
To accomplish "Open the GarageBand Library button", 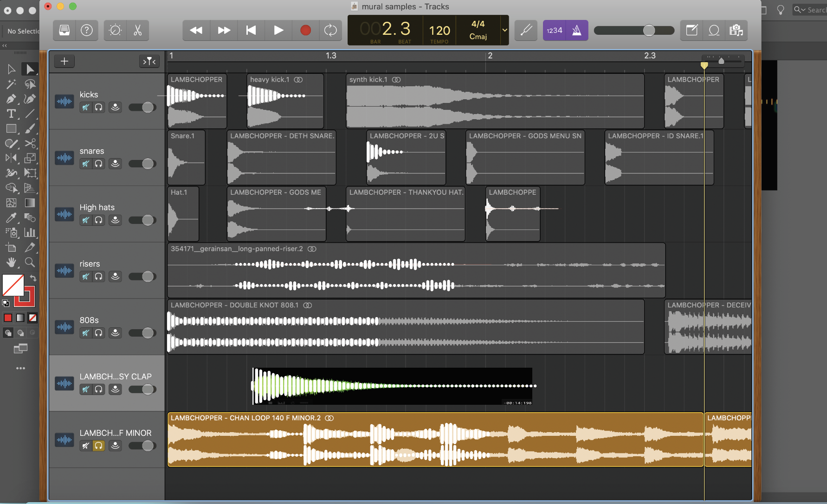I will pyautogui.click(x=65, y=31).
